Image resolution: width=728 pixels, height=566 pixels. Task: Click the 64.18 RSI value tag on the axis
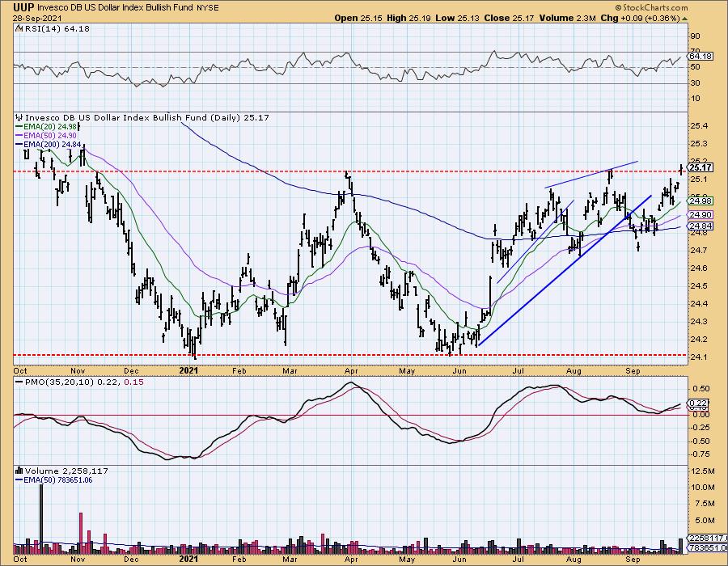[700, 56]
